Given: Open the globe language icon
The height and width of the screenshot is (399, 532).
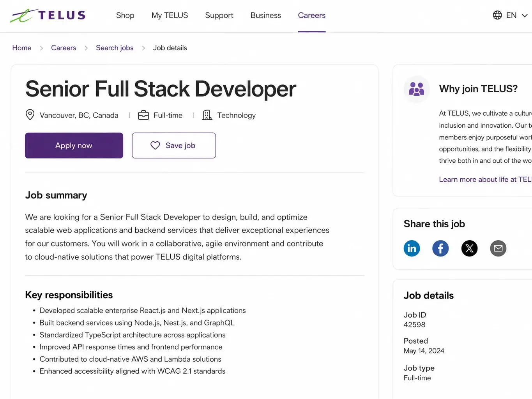Looking at the screenshot, I should (x=497, y=15).
